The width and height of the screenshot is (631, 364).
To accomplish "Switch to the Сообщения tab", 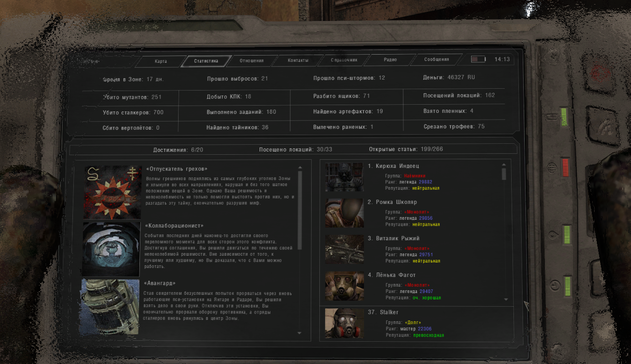I will pyautogui.click(x=436, y=60).
